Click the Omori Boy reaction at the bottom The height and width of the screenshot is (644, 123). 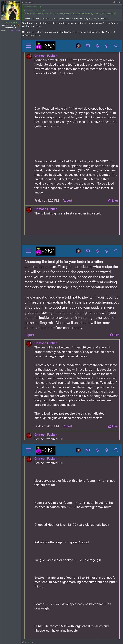tap(28, 642)
